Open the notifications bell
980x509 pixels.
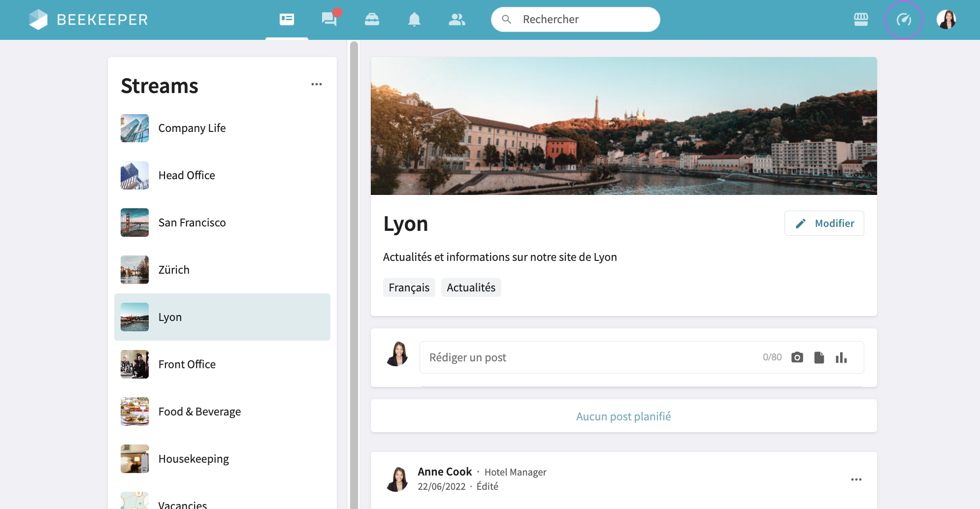point(414,20)
